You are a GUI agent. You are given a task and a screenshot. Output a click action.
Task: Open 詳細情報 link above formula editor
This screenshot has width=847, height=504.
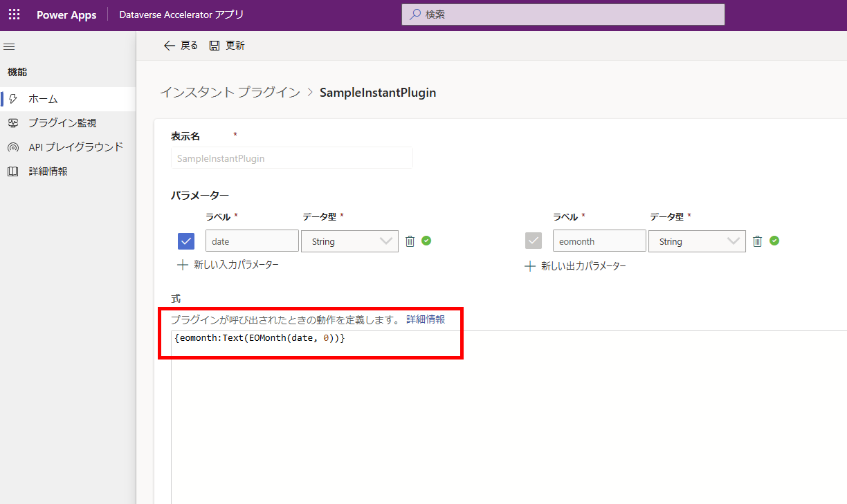(x=426, y=319)
